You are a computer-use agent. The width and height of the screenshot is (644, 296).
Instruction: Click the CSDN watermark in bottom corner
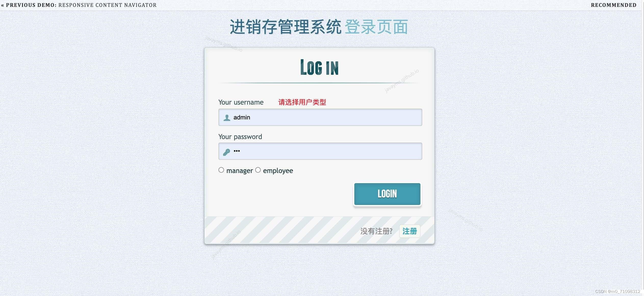click(617, 291)
